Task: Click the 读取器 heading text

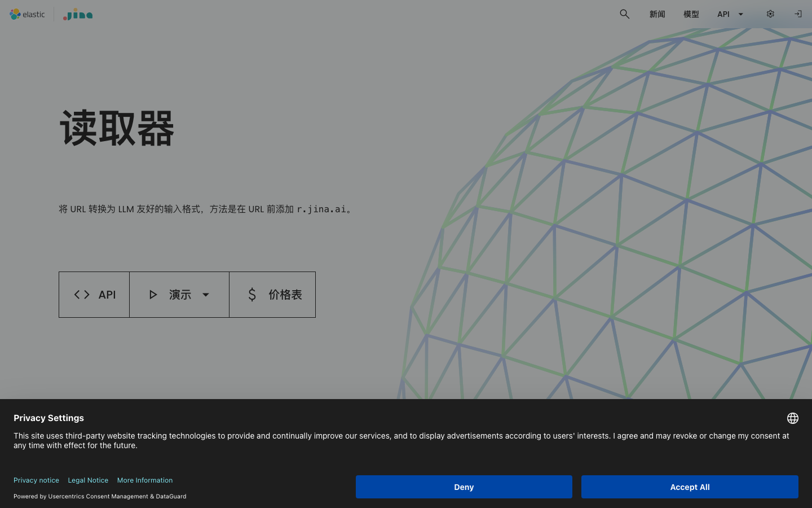Action: pos(117,129)
